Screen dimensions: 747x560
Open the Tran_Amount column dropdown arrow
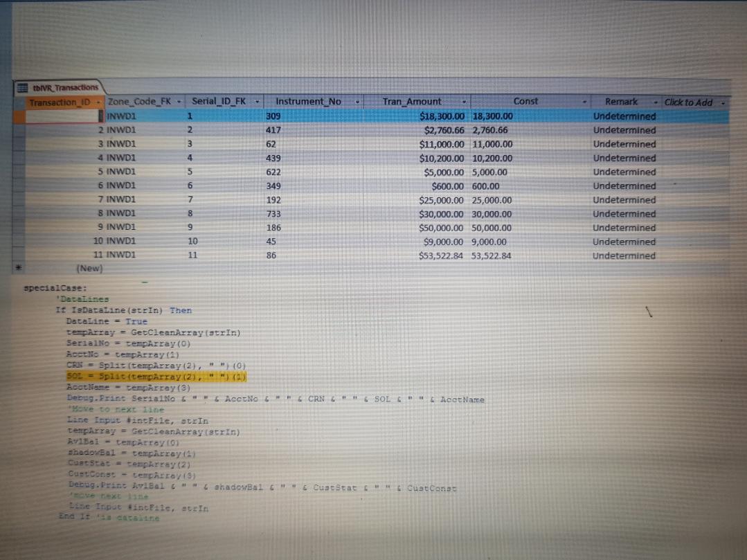point(464,102)
